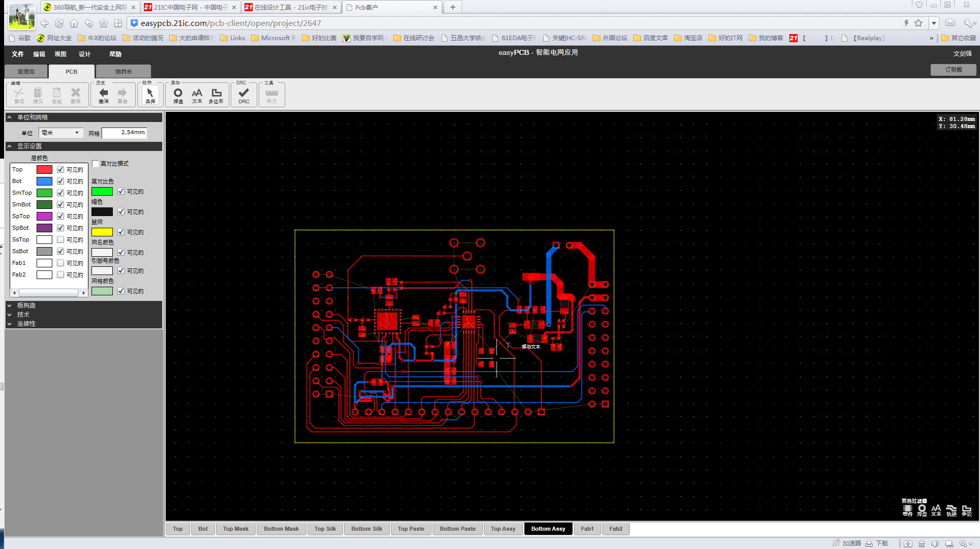This screenshot has width=980, height=549.
Task: Click the Delete (删除) X tool
Action: point(75,95)
